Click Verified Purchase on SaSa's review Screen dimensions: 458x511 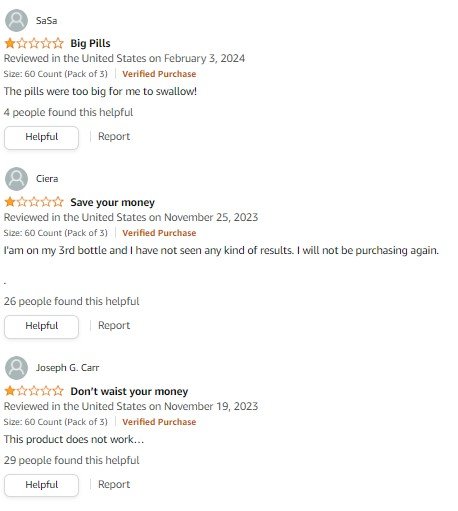[x=159, y=74]
